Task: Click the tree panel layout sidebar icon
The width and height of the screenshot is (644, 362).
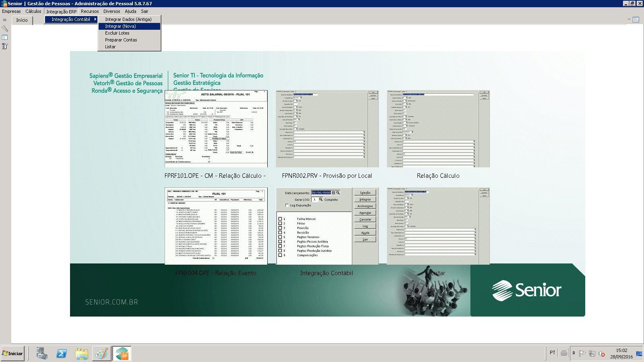Action: 5,37
